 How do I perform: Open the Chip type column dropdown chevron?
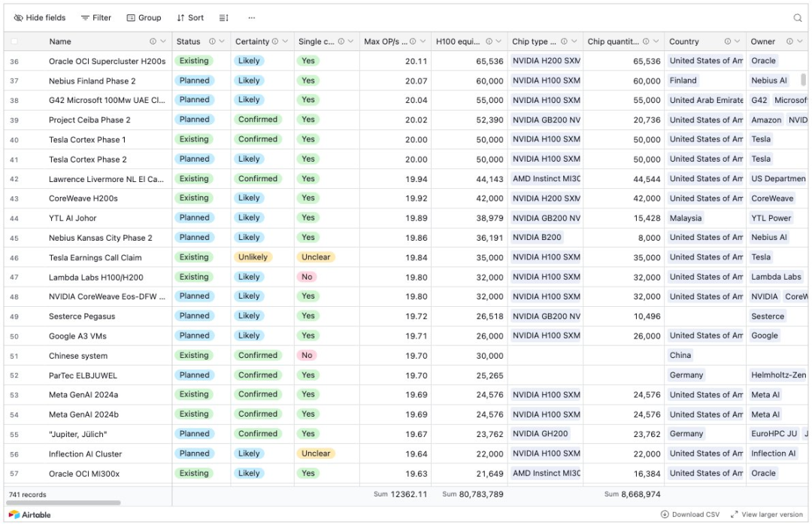574,41
